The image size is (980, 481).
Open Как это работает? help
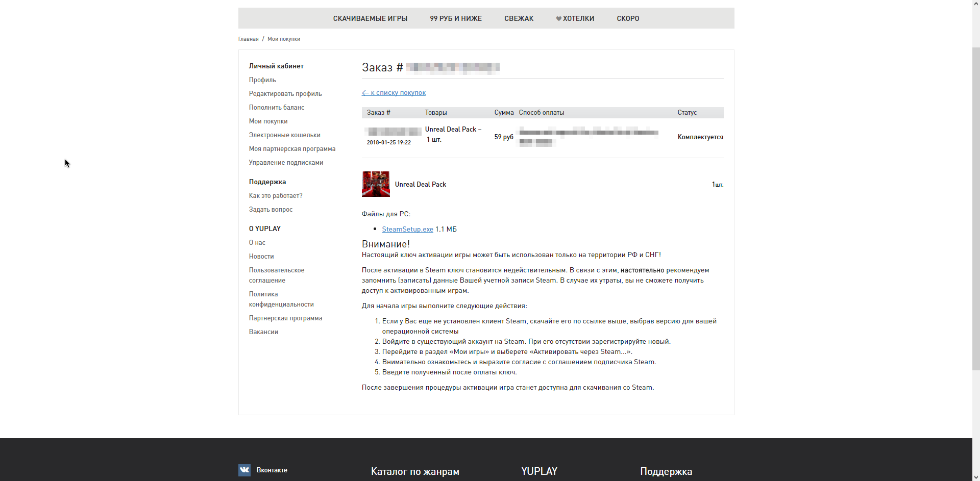point(276,195)
